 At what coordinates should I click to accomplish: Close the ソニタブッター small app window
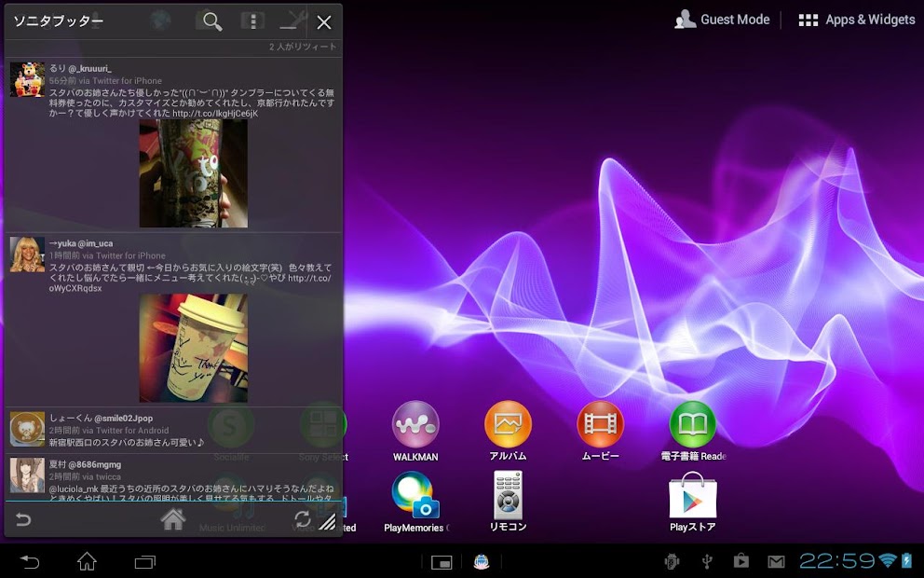click(x=324, y=22)
